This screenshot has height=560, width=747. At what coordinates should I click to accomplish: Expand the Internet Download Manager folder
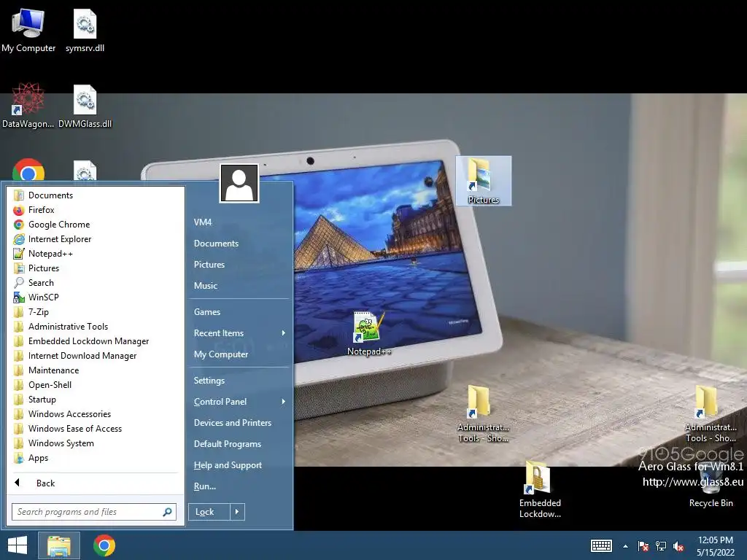point(96,356)
